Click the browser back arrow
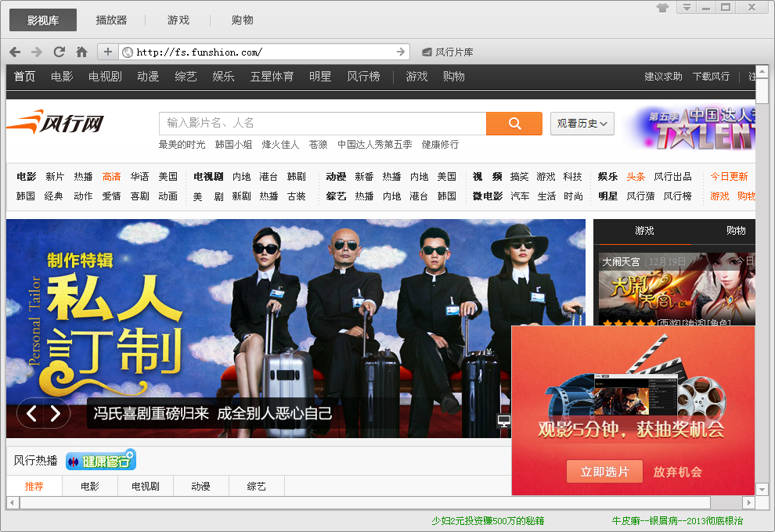Image resolution: width=775 pixels, height=532 pixels. click(15, 52)
